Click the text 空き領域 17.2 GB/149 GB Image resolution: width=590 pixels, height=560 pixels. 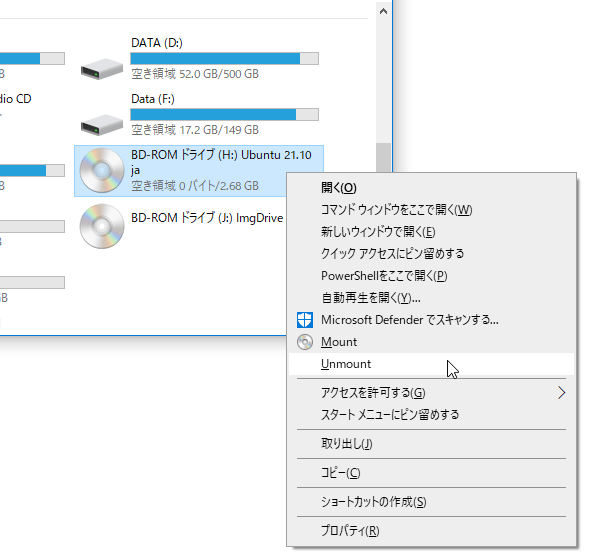tap(195, 130)
